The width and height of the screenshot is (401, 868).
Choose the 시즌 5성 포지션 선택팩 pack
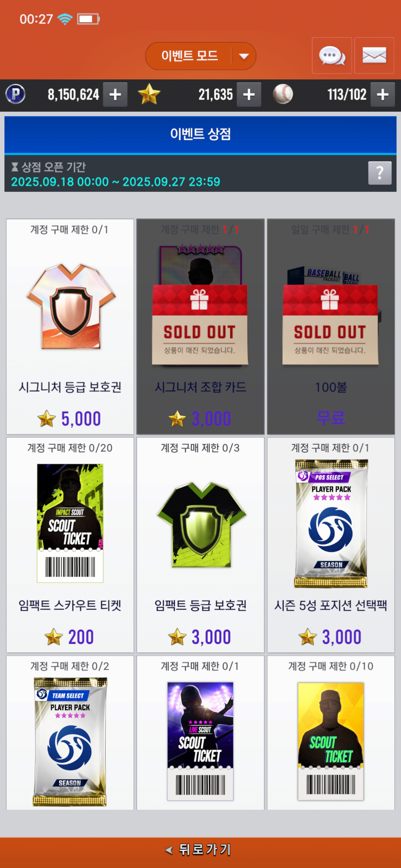(x=331, y=545)
